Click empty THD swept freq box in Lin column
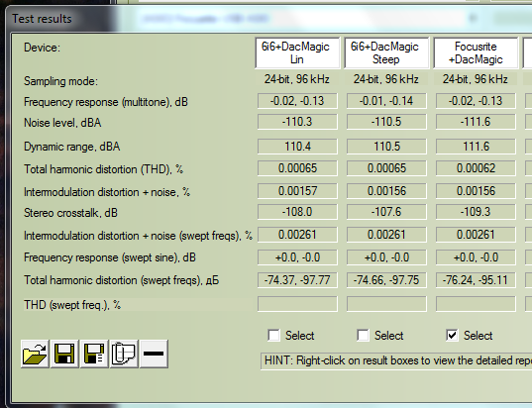The image size is (532, 408). [x=297, y=304]
